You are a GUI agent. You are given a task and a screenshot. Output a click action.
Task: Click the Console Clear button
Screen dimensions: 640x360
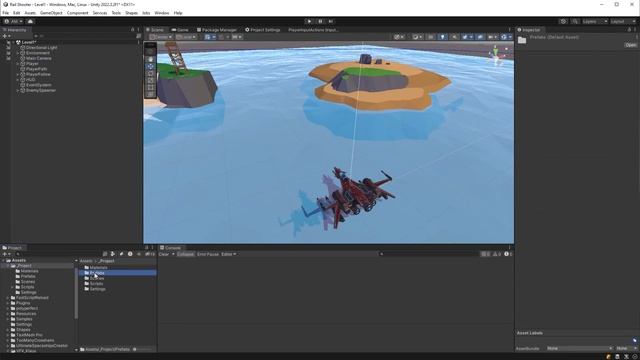[164, 254]
